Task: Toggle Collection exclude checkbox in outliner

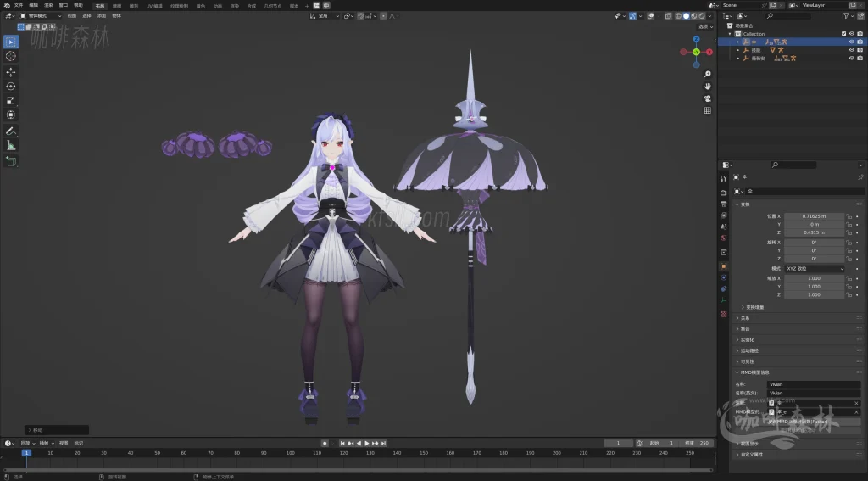Action: point(843,34)
